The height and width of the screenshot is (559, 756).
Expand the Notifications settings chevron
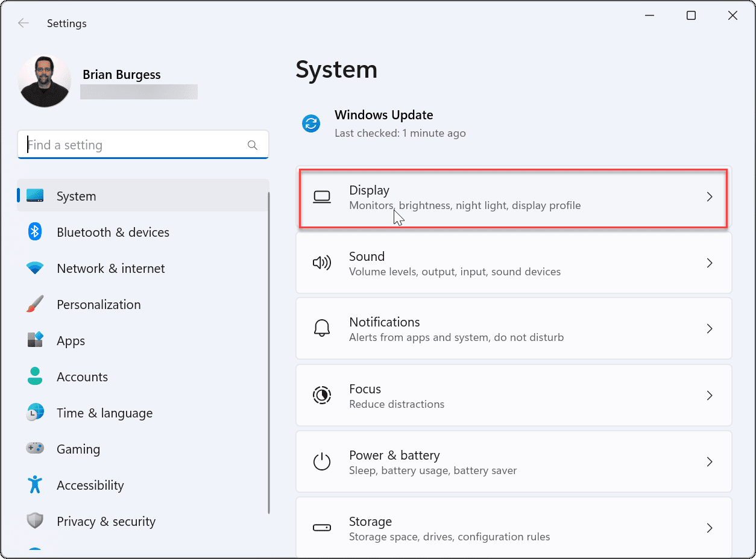[x=710, y=328]
